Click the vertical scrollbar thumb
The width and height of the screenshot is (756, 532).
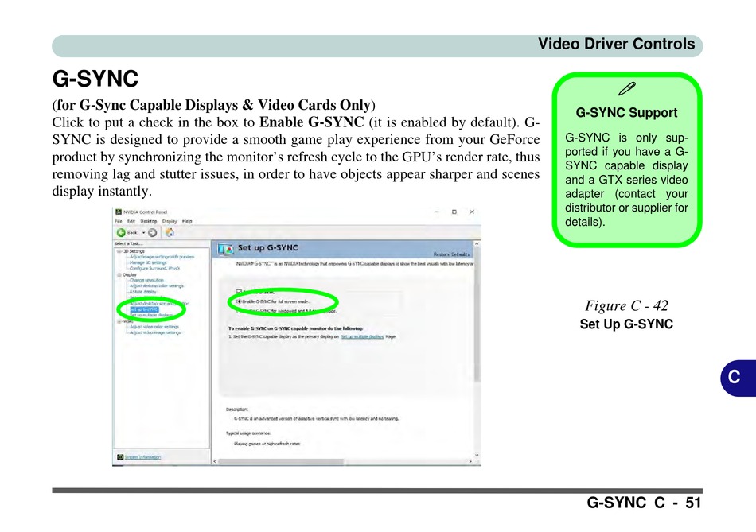click(477, 315)
